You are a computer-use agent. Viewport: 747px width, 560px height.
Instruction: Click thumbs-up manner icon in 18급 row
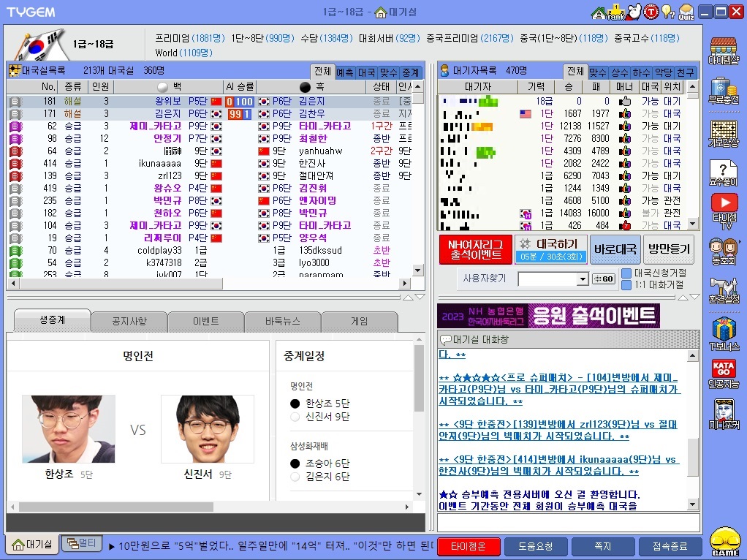point(624,101)
